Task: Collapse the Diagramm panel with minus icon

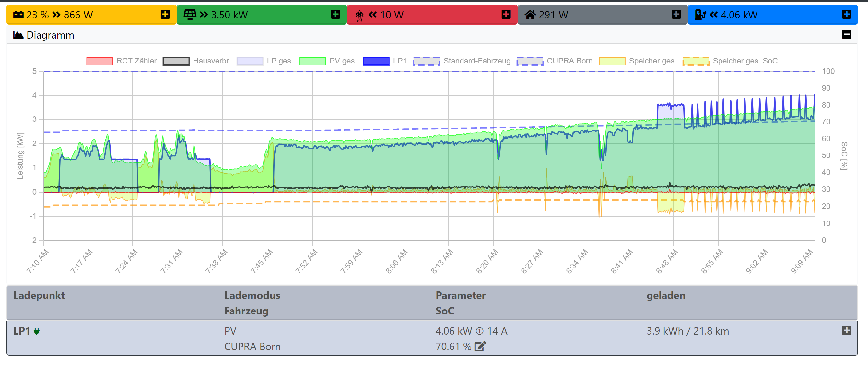Action: click(846, 35)
